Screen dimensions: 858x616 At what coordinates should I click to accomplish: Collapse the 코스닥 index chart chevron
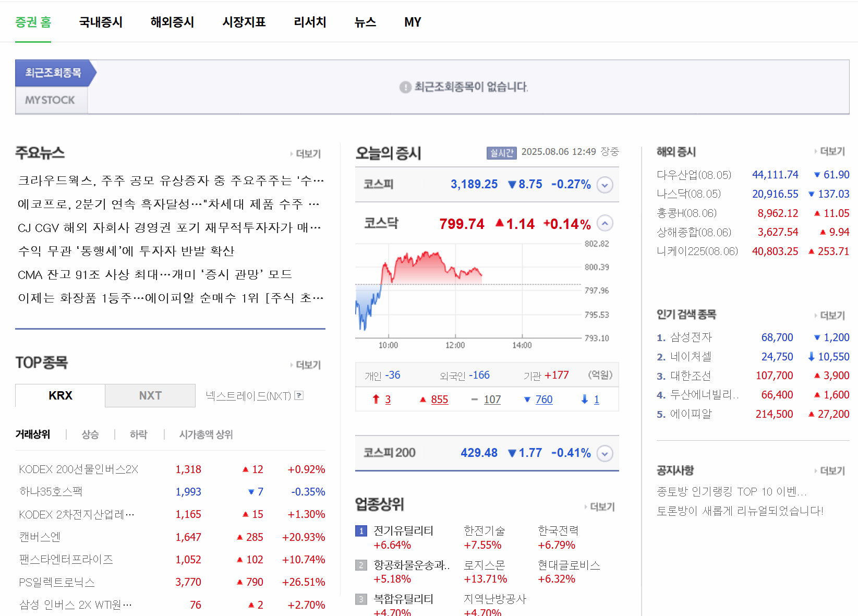(x=605, y=224)
